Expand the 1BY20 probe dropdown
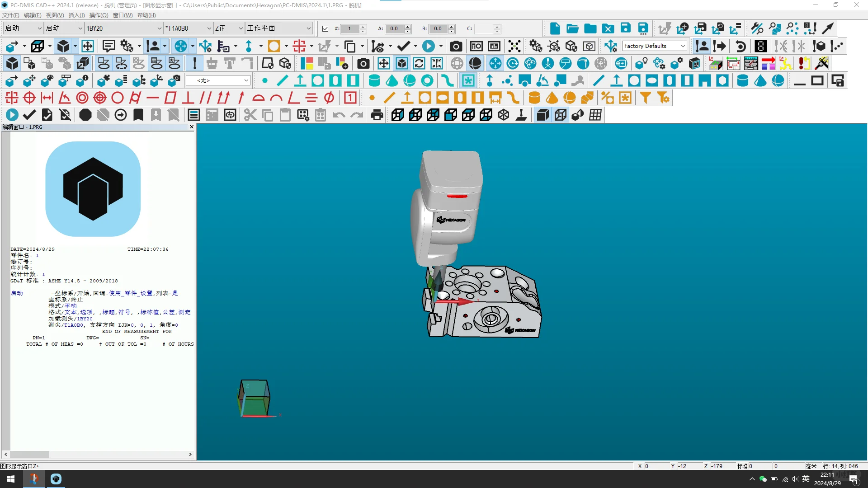 (x=159, y=28)
